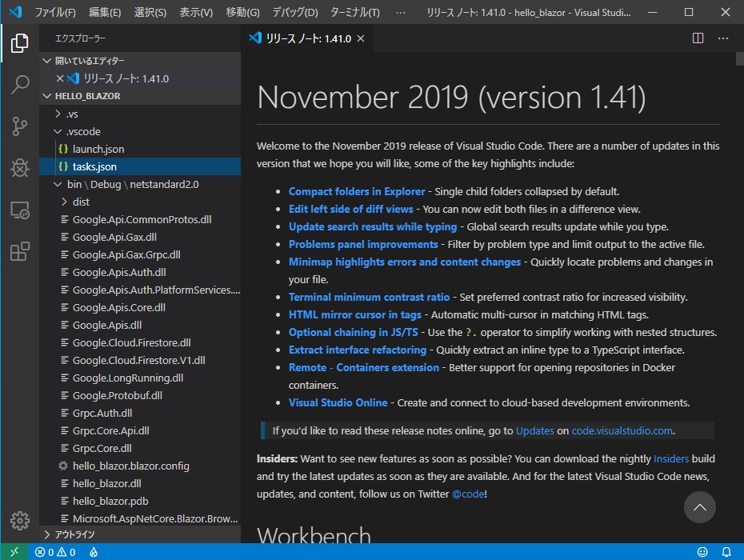Open the Search view in the Activity Bar

[x=19, y=84]
